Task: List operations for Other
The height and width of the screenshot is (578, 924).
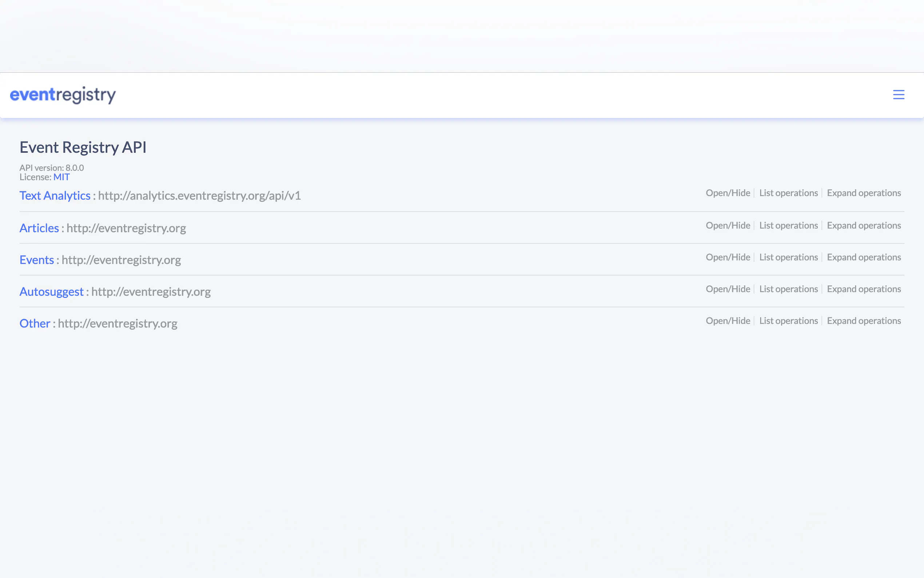Action: pyautogui.click(x=788, y=321)
